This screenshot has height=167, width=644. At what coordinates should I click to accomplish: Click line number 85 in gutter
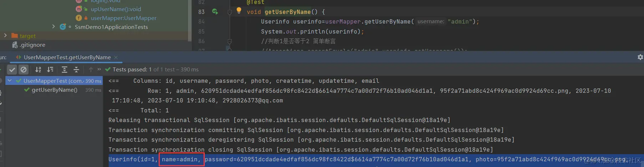201,31
